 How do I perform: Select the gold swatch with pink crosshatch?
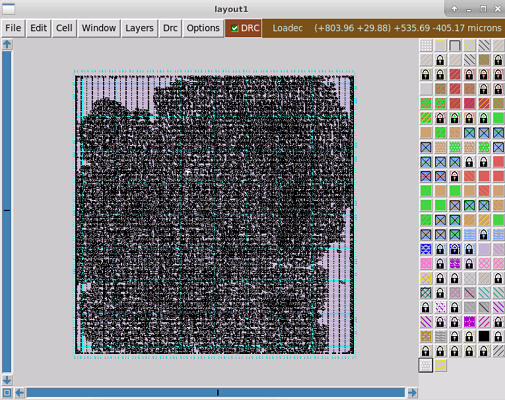pyautogui.click(x=426, y=336)
